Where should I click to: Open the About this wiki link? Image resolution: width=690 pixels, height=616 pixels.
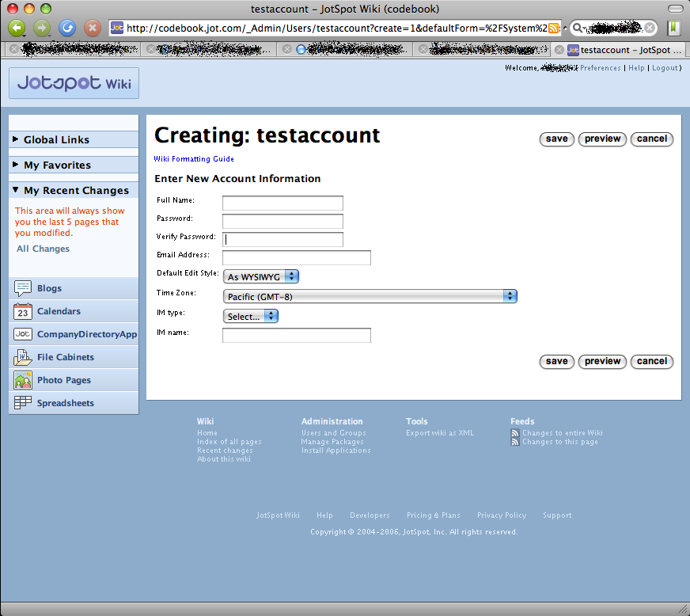(x=224, y=458)
